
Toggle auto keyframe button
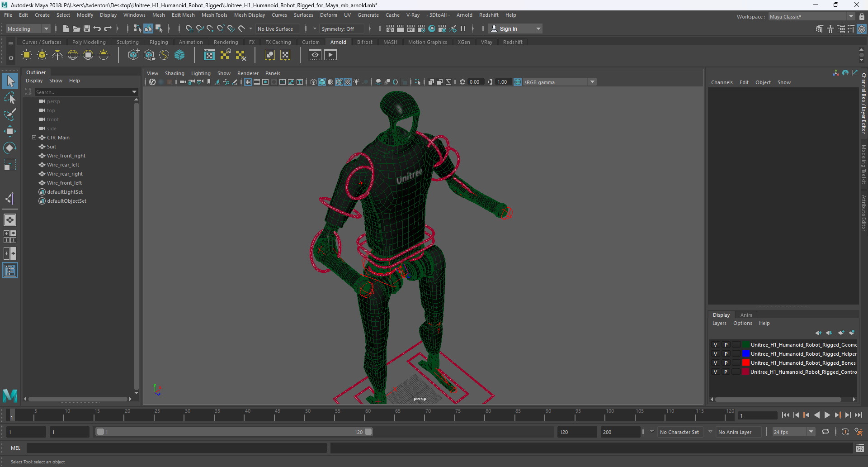click(845, 432)
